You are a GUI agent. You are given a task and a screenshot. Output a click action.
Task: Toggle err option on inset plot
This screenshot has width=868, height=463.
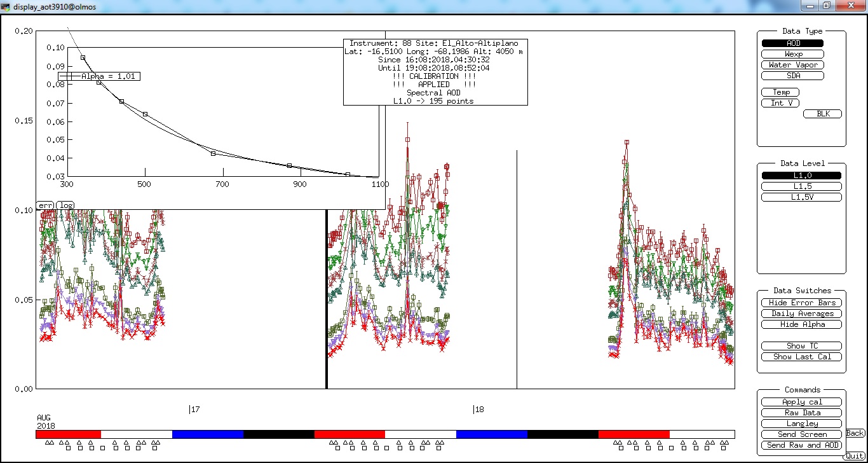tap(46, 205)
